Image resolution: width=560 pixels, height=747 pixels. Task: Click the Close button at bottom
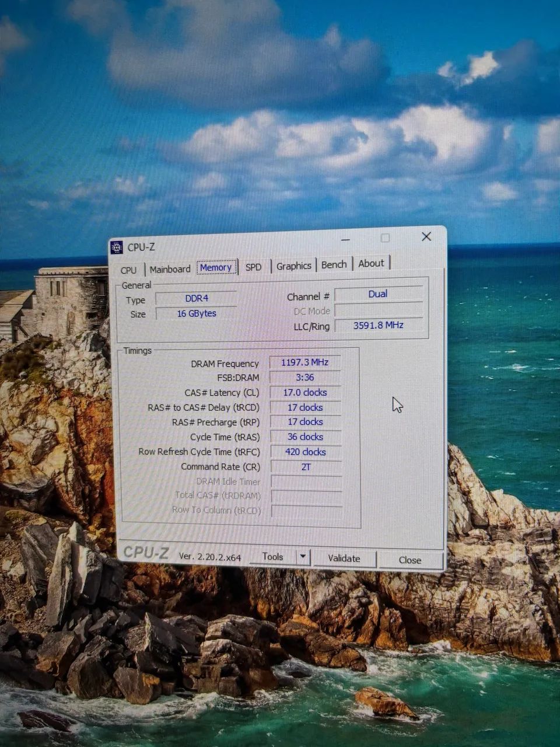(x=409, y=560)
